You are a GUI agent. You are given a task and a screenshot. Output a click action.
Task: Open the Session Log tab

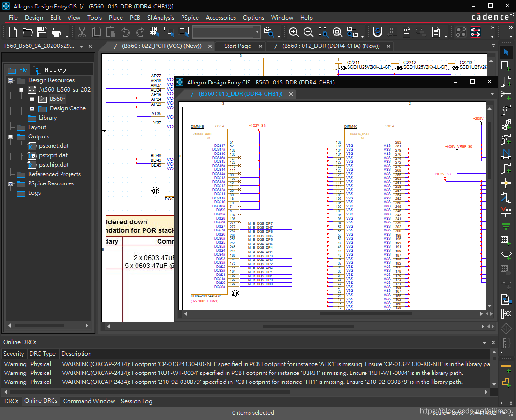tap(137, 401)
